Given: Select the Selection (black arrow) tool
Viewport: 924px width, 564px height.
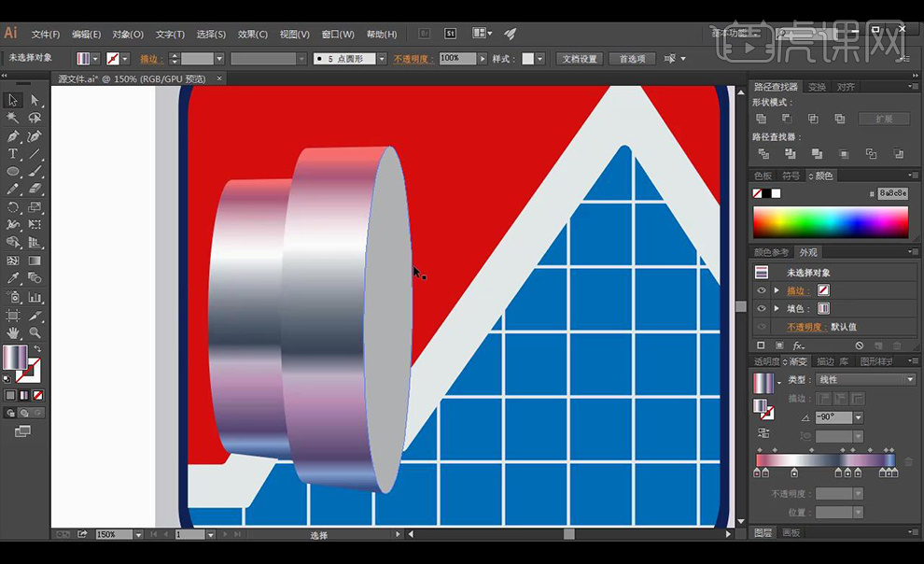Looking at the screenshot, I should tap(12, 100).
